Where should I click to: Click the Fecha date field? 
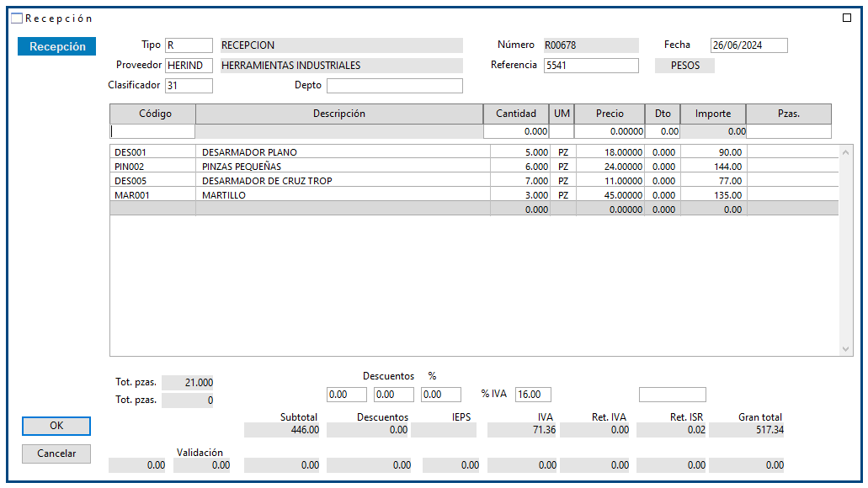coord(748,45)
